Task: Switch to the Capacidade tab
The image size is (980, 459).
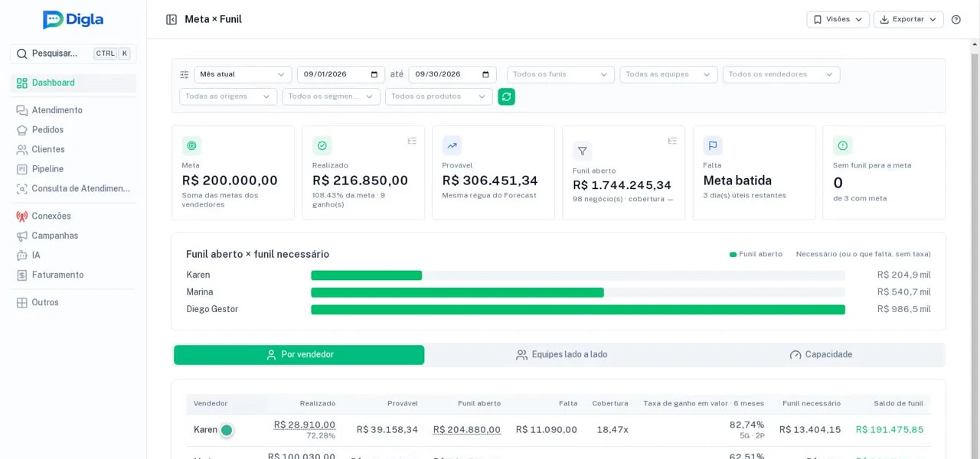Action: tap(821, 355)
